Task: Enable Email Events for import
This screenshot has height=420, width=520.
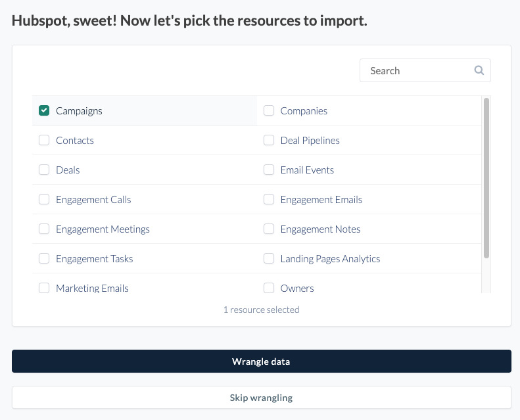Action: (x=269, y=170)
